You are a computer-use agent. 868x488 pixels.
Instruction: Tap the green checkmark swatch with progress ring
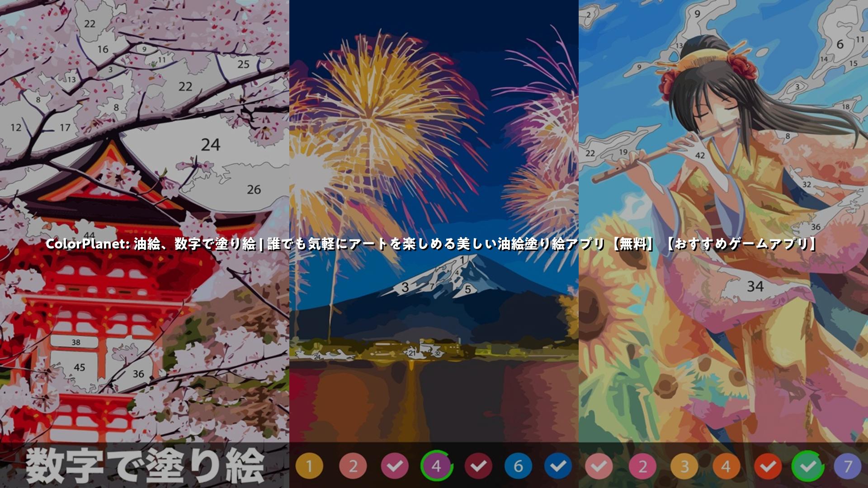808,466
